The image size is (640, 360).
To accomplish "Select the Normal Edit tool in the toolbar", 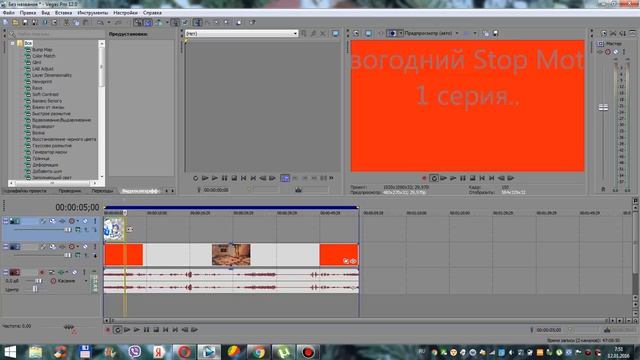I will coord(198,22).
